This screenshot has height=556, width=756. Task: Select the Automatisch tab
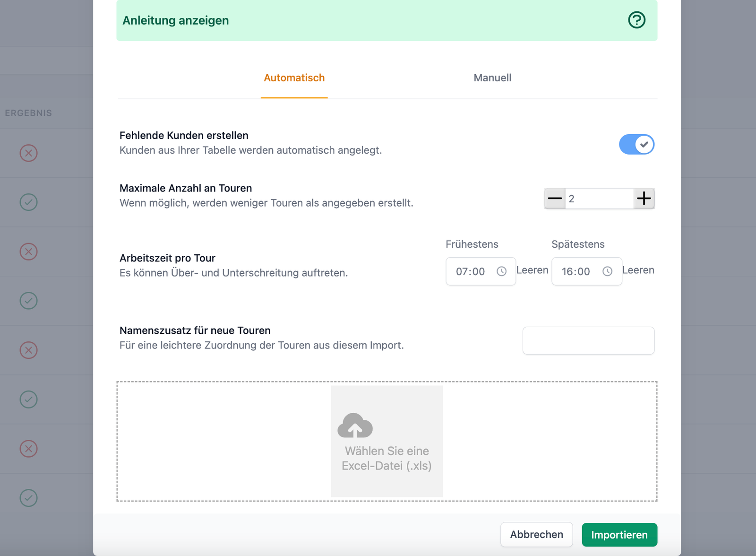coord(294,78)
